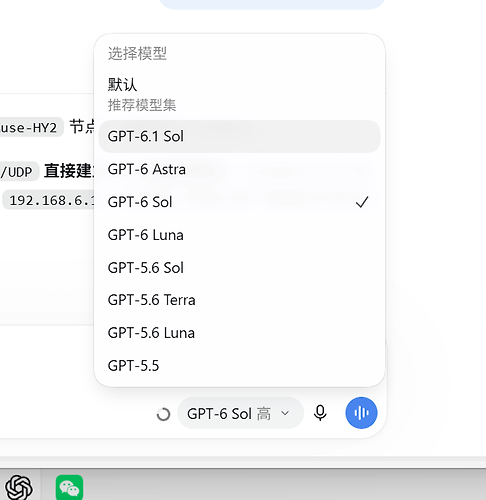The height and width of the screenshot is (500, 486).
Task: Start voice mode with blue waveform button
Action: click(361, 413)
